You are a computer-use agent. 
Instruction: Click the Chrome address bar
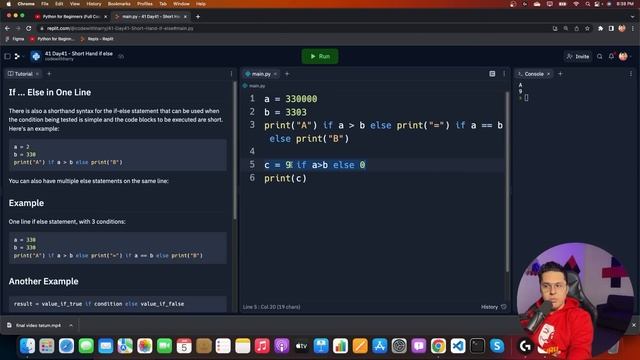tap(294, 28)
